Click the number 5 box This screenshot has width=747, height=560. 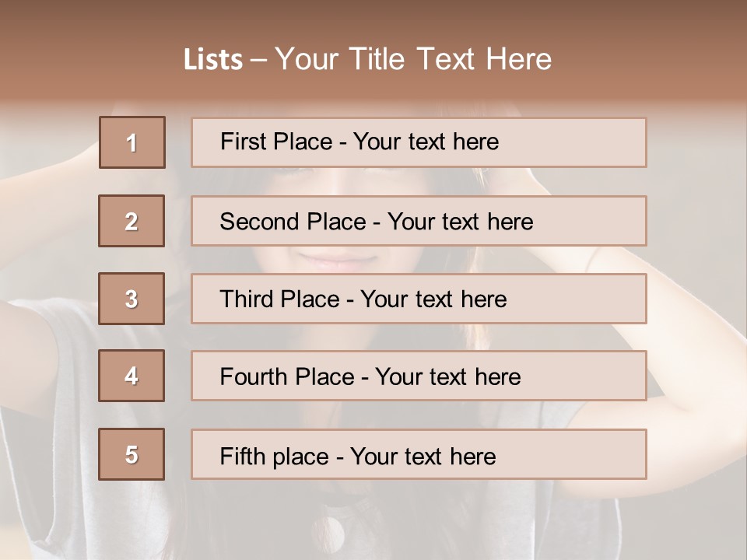point(132,454)
